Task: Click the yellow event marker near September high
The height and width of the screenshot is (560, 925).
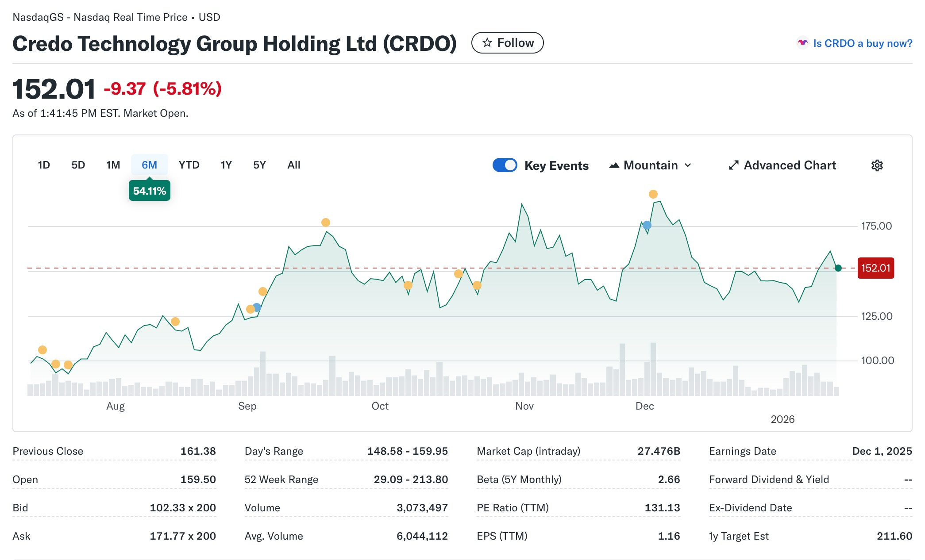Action: [326, 222]
